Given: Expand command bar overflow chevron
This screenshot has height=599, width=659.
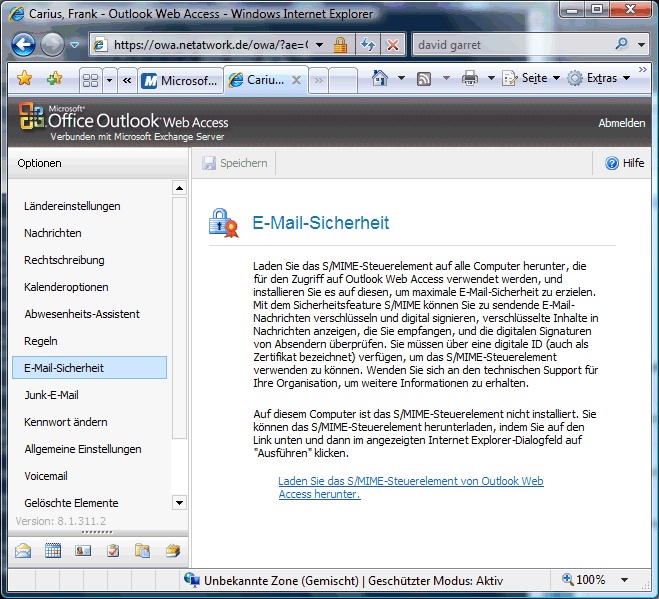Looking at the screenshot, I should coord(643,69).
